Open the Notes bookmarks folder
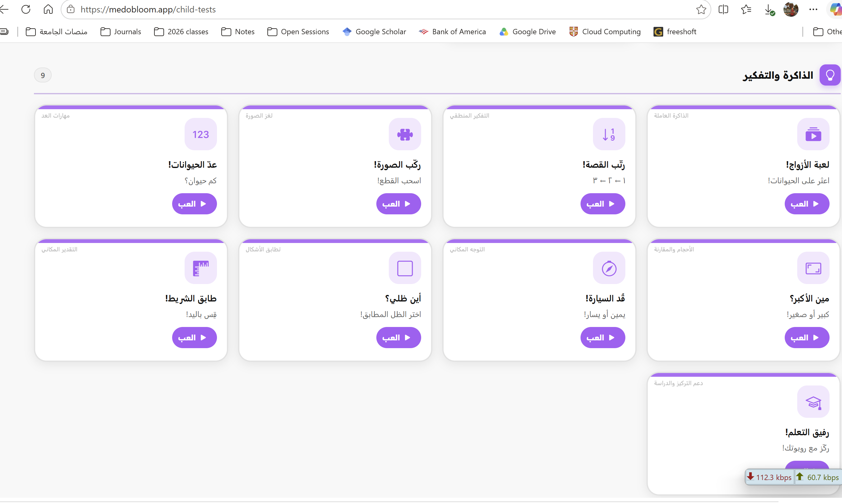 point(238,32)
